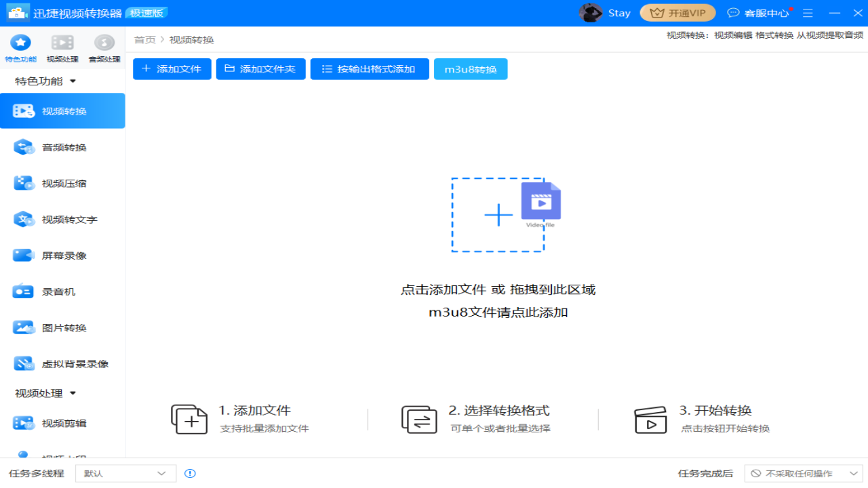
Task: Click the 开通VIP button
Action: (x=677, y=12)
